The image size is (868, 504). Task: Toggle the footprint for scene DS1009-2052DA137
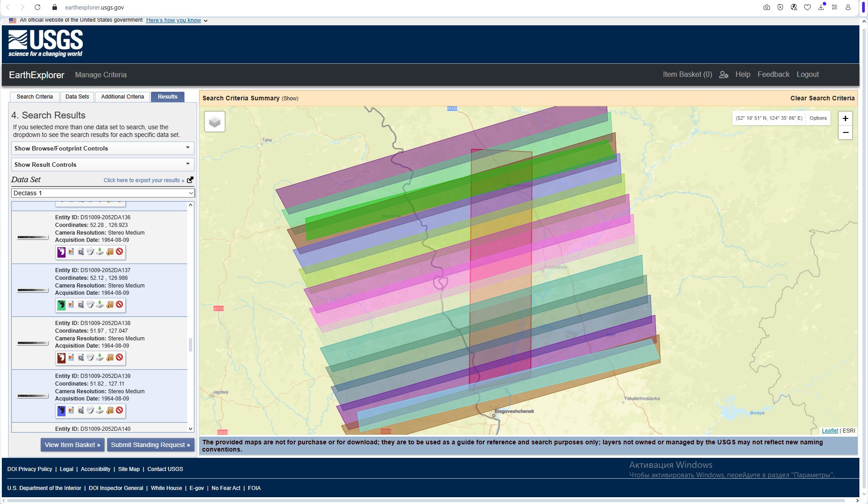(x=61, y=305)
